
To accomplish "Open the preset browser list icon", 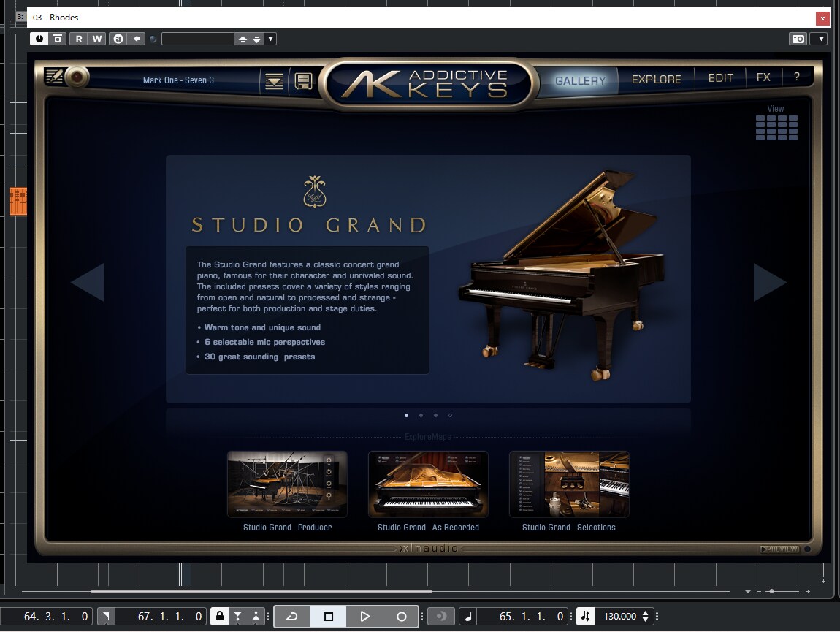I will (x=274, y=82).
